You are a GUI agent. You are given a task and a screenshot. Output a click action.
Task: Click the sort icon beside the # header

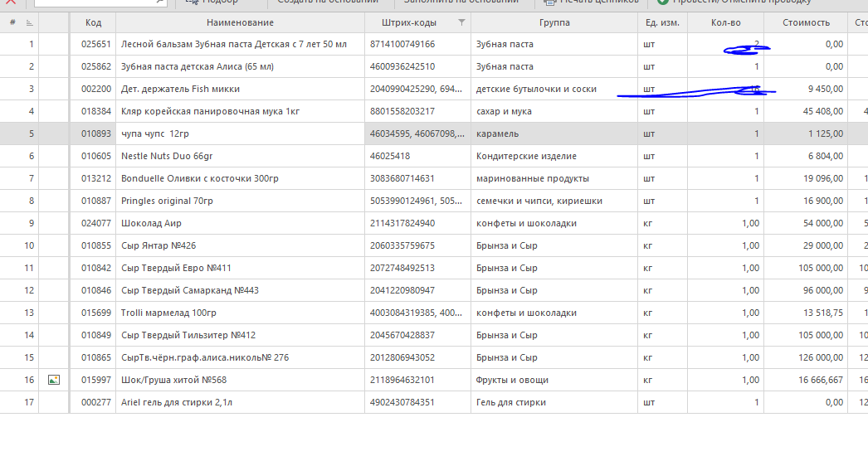30,22
